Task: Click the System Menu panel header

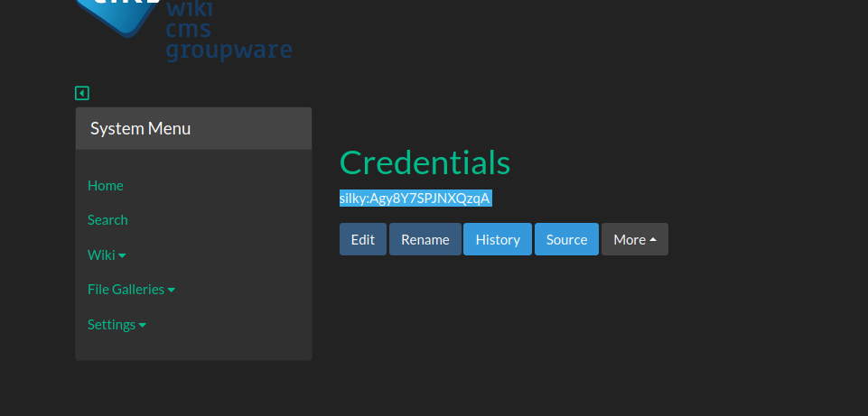Action: (x=193, y=128)
